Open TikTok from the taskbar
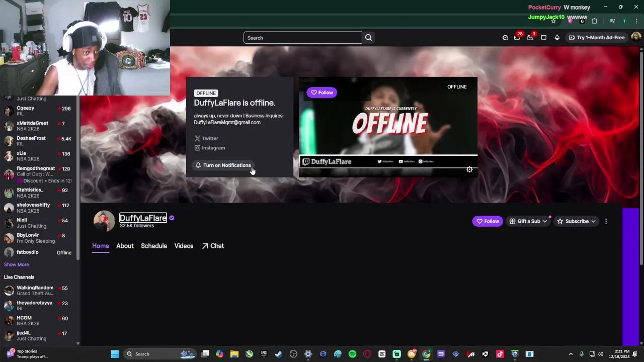This screenshot has width=644, height=362. [x=500, y=354]
